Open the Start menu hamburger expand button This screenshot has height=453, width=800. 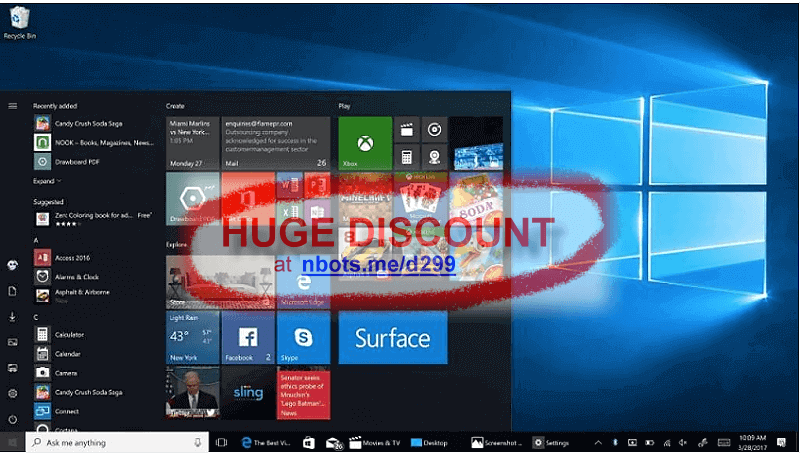click(13, 106)
